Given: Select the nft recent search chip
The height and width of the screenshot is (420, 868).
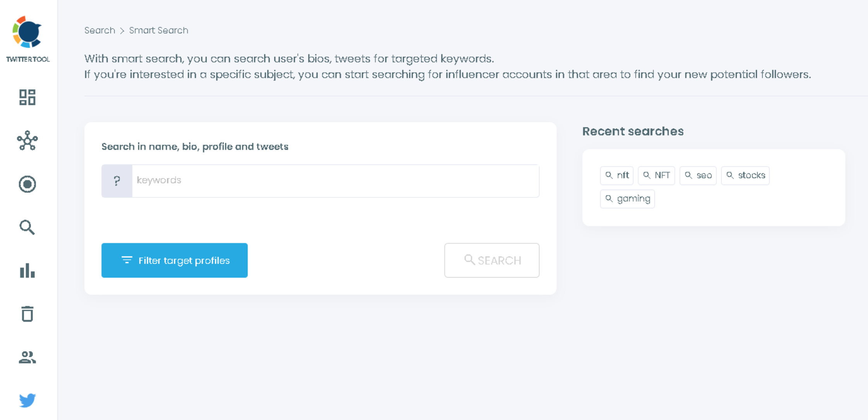Looking at the screenshot, I should [617, 175].
